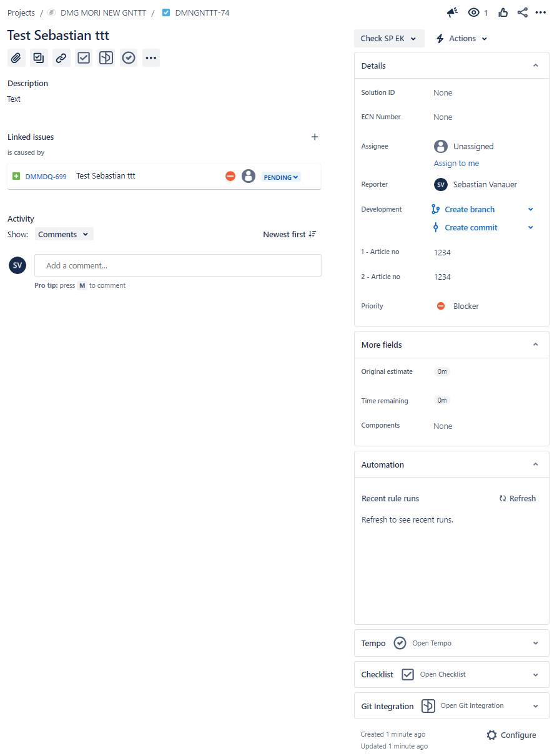This screenshot has width=557, height=756.
Task: Open the Actions menu
Action: 461,38
